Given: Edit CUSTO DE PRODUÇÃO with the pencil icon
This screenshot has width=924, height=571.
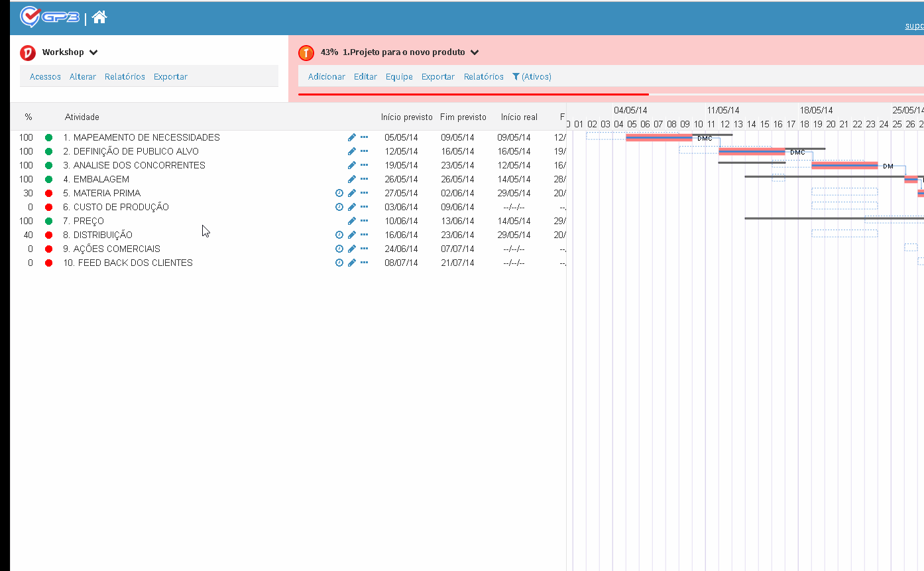Looking at the screenshot, I should [x=352, y=207].
